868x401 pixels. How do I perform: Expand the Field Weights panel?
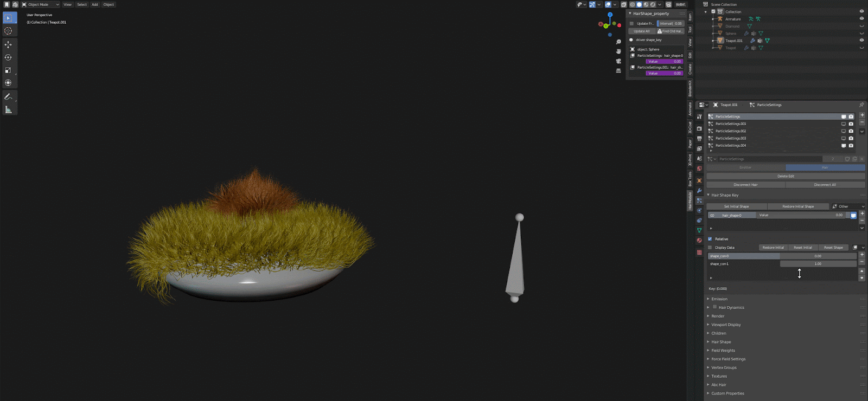[x=723, y=351]
